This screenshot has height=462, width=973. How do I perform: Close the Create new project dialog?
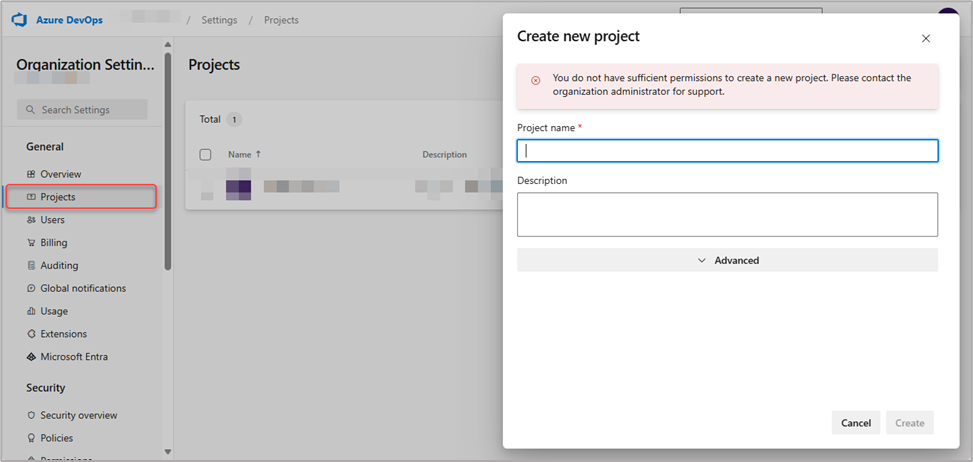[925, 39]
